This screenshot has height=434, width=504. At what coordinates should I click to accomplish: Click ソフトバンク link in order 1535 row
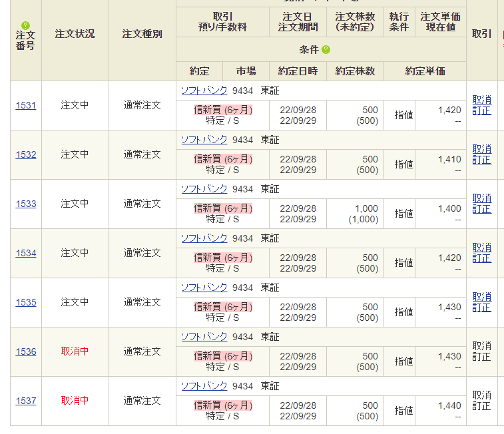204,288
